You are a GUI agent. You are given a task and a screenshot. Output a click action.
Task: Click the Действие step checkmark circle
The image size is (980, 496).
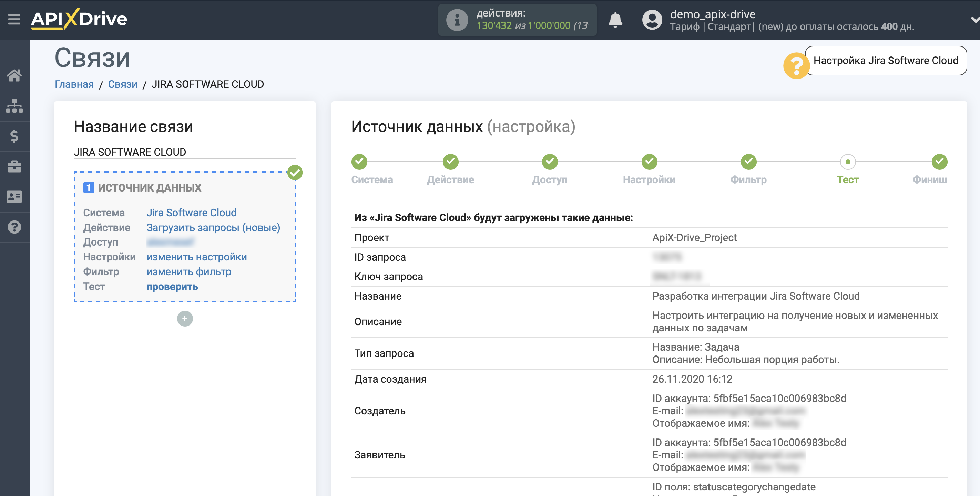tap(450, 162)
